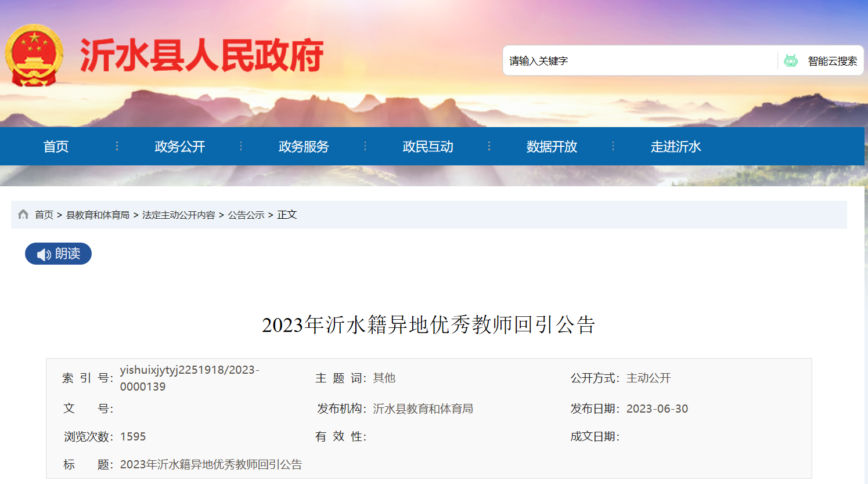Click 正文 in the breadcrumb
This screenshot has width=868, height=484.
click(287, 215)
